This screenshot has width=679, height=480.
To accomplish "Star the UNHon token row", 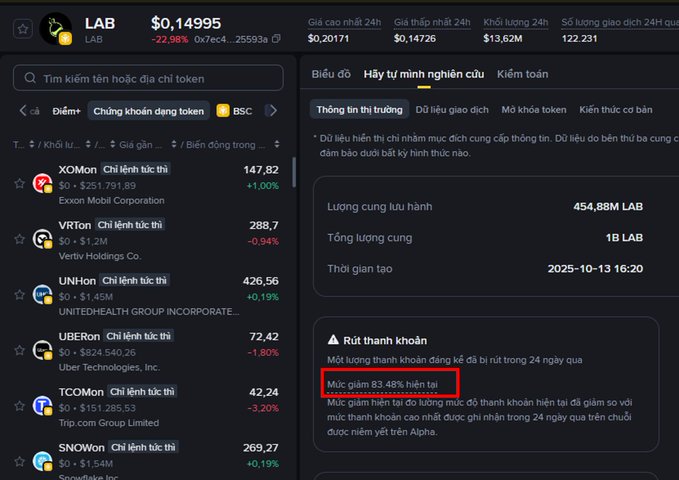I will pyautogui.click(x=19, y=295).
